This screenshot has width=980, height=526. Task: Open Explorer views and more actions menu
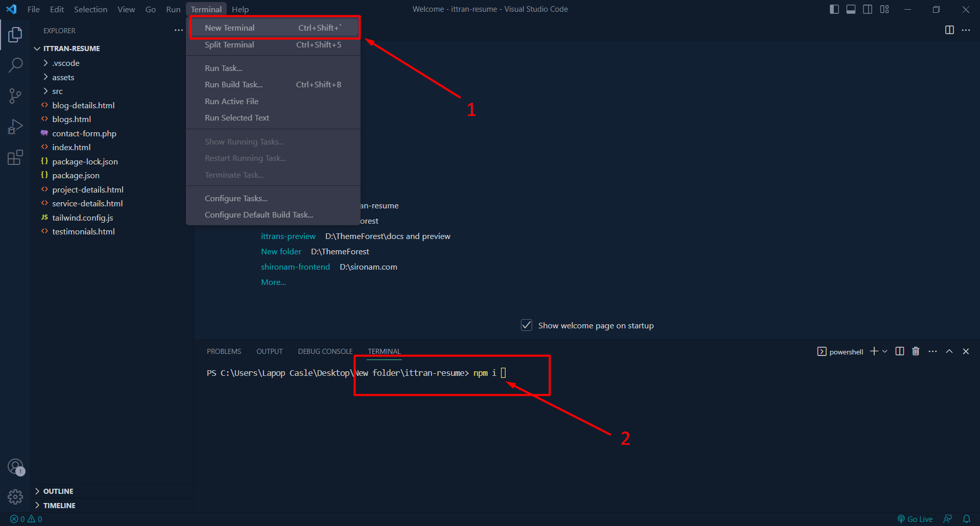tap(178, 31)
